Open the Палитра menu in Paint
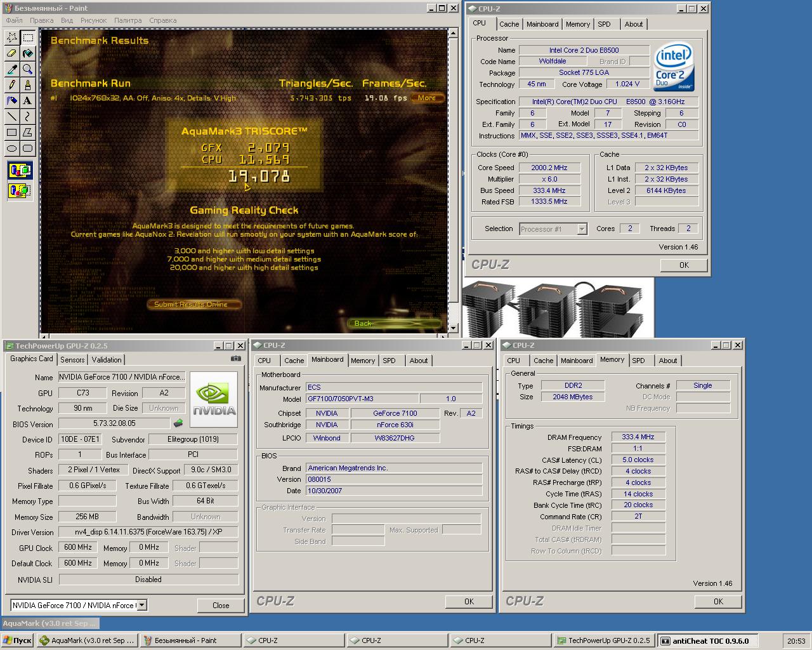 coord(128,20)
